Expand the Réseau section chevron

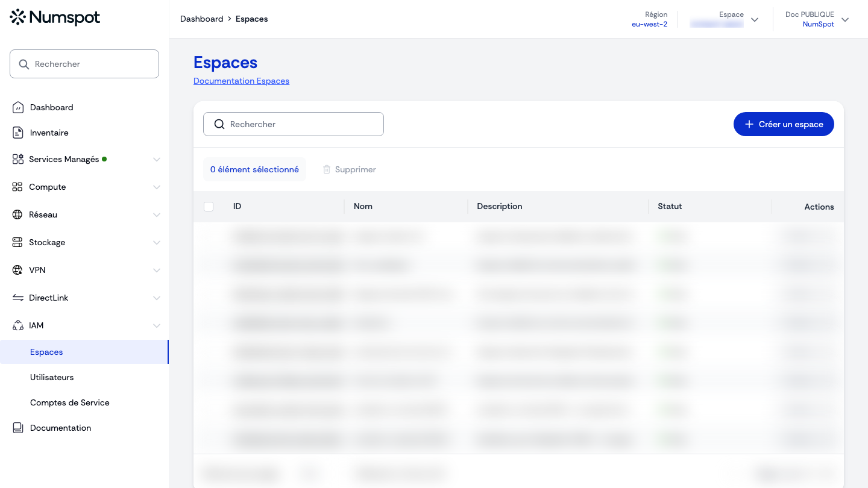click(x=157, y=215)
